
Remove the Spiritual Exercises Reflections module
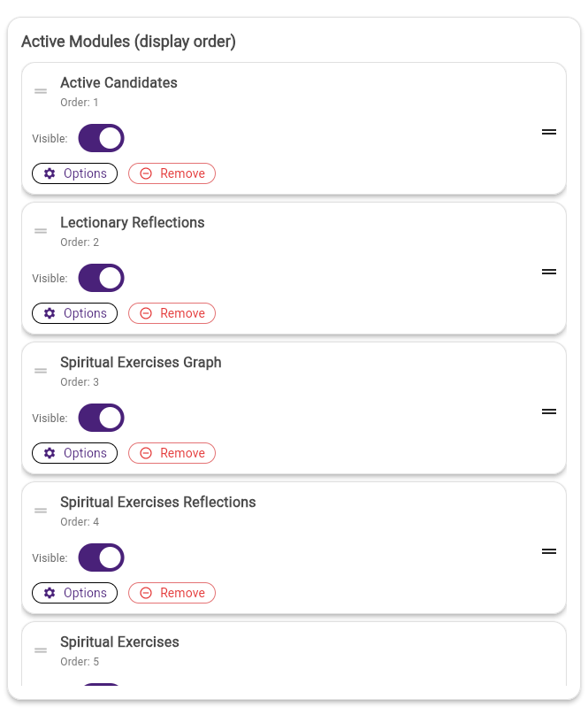(x=172, y=593)
